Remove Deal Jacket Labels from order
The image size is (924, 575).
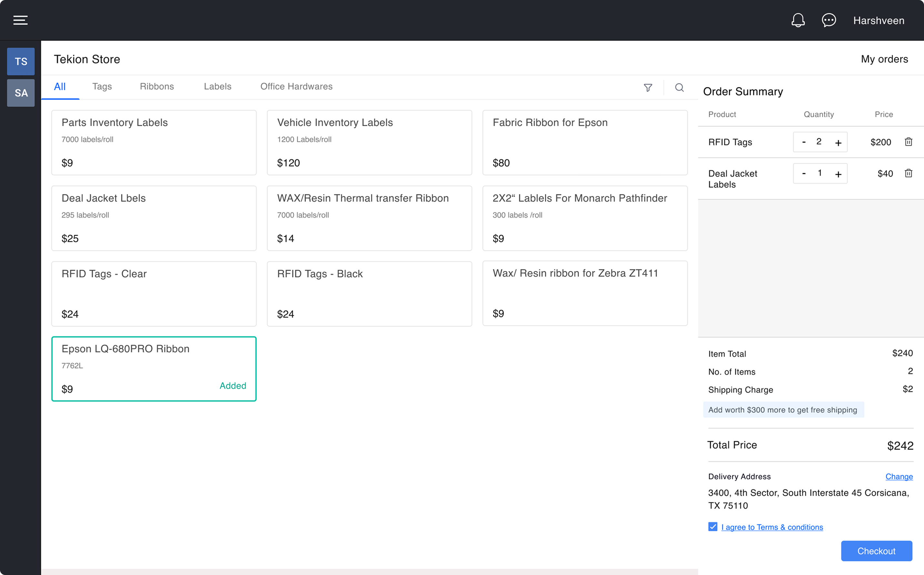point(909,173)
